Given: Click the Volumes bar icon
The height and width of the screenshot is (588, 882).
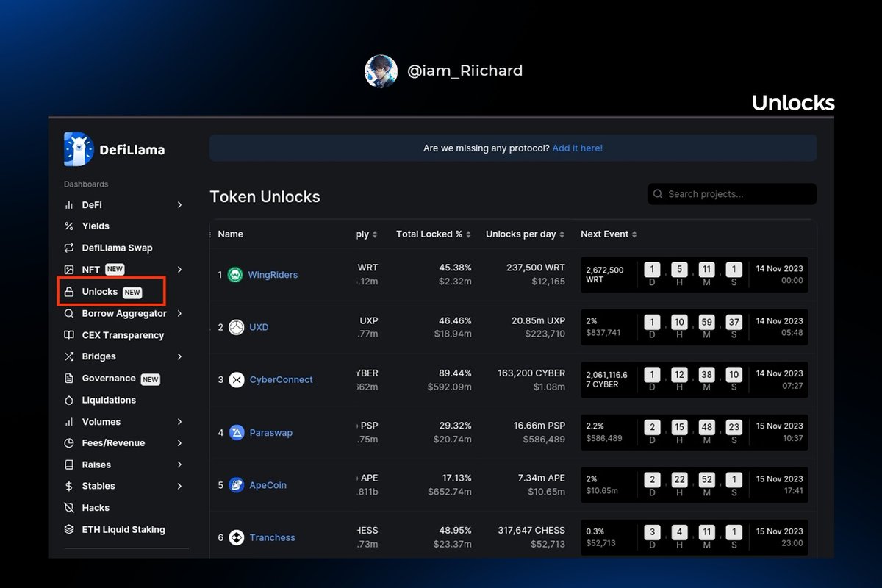Looking at the screenshot, I should [x=69, y=422].
